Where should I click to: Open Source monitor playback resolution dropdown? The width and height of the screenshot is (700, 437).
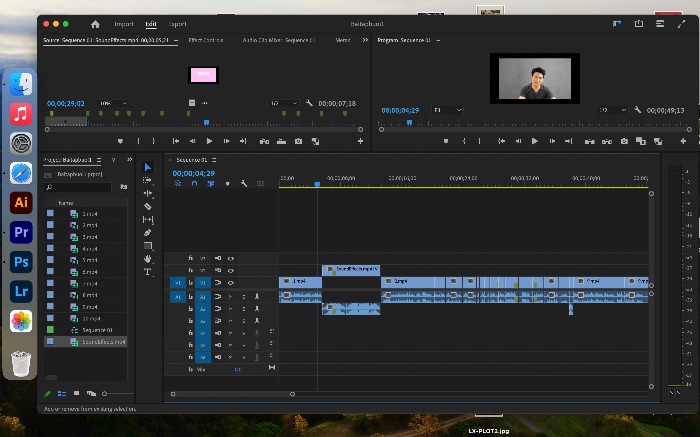coord(283,103)
